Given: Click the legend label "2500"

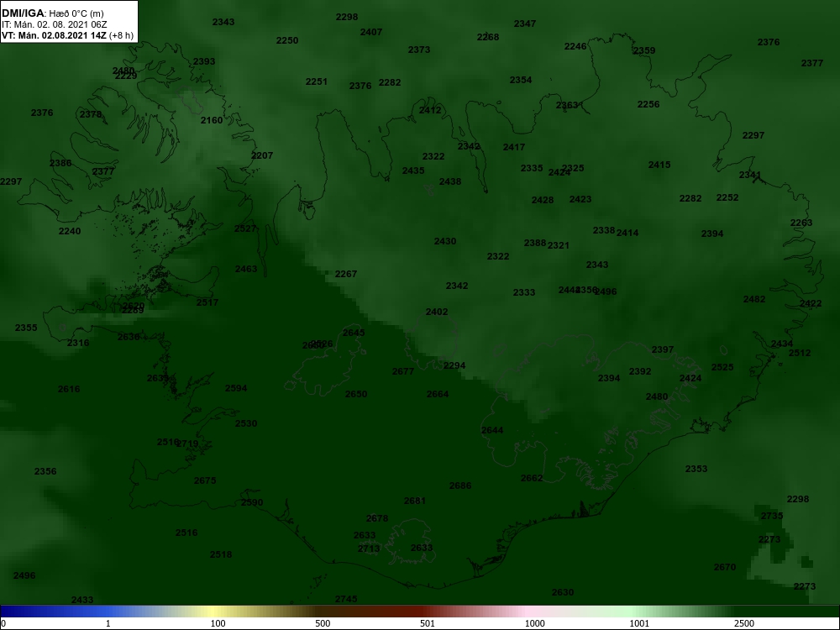Looking at the screenshot, I should point(744,623).
